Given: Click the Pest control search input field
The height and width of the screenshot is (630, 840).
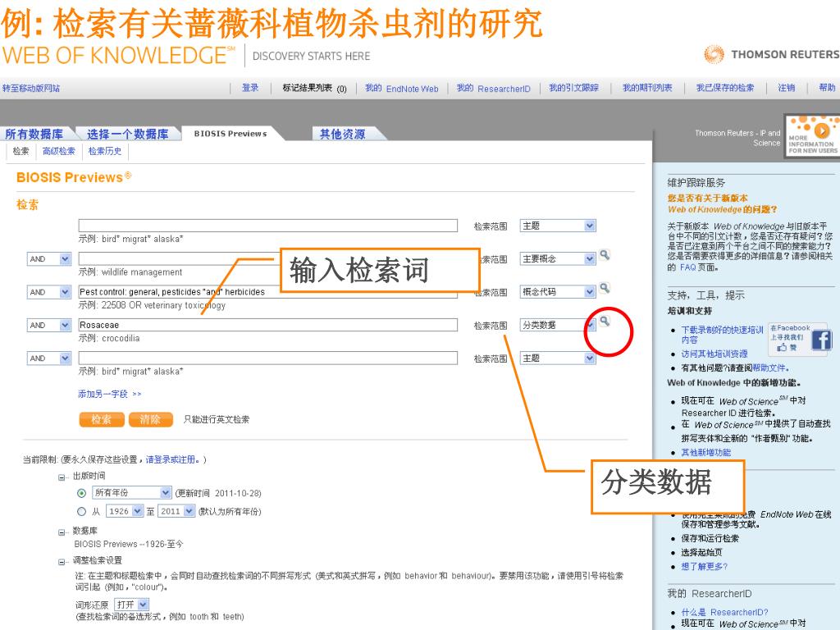Looking at the screenshot, I should (268, 292).
